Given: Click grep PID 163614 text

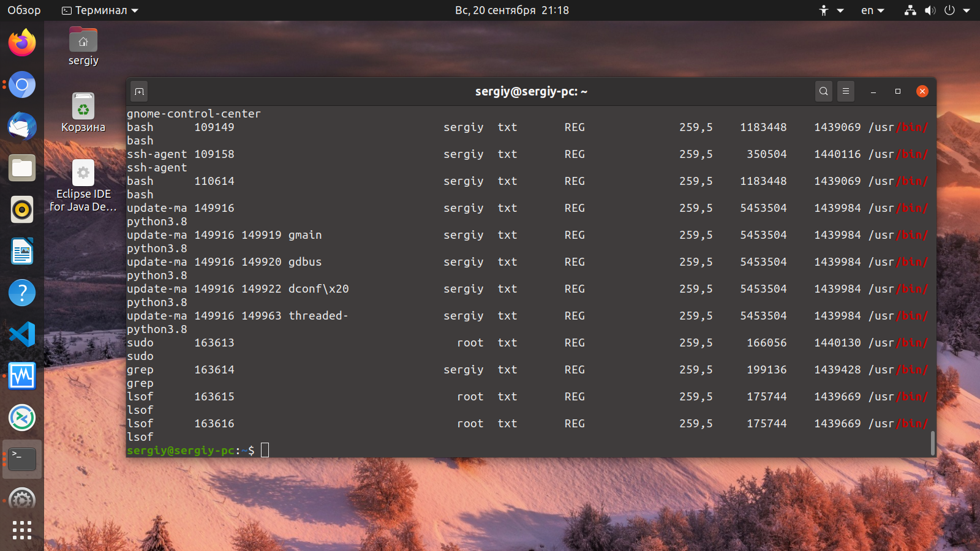Looking at the screenshot, I should click(214, 370).
